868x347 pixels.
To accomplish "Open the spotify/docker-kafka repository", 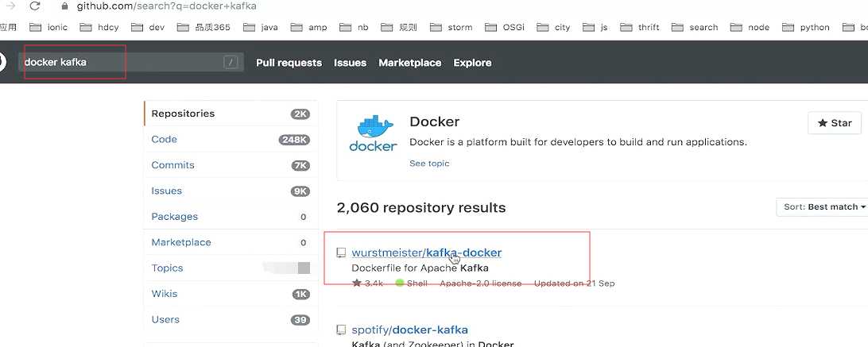I will tap(409, 330).
